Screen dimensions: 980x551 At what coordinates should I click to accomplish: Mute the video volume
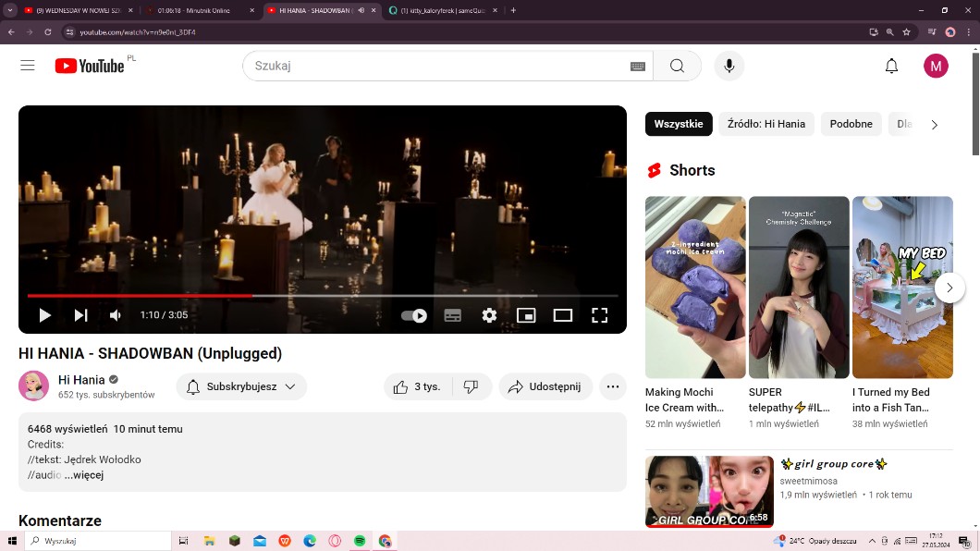pos(116,315)
